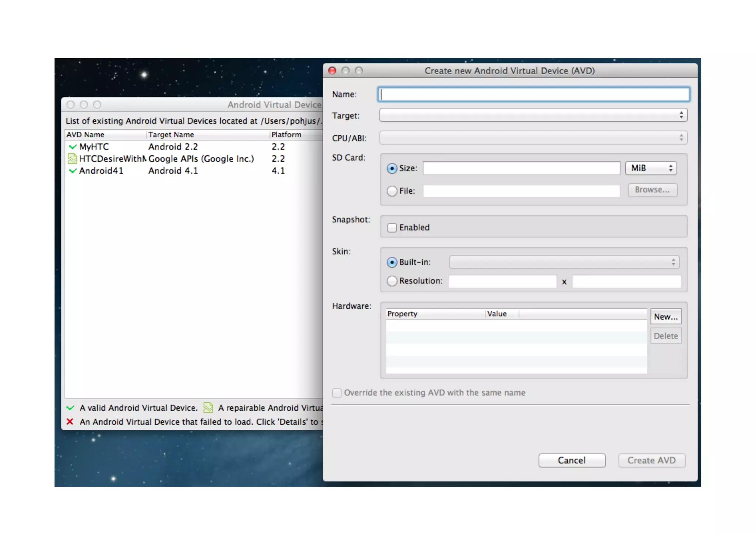Select the Built-in skin radio button
The height and width of the screenshot is (534, 756).
tap(392, 262)
